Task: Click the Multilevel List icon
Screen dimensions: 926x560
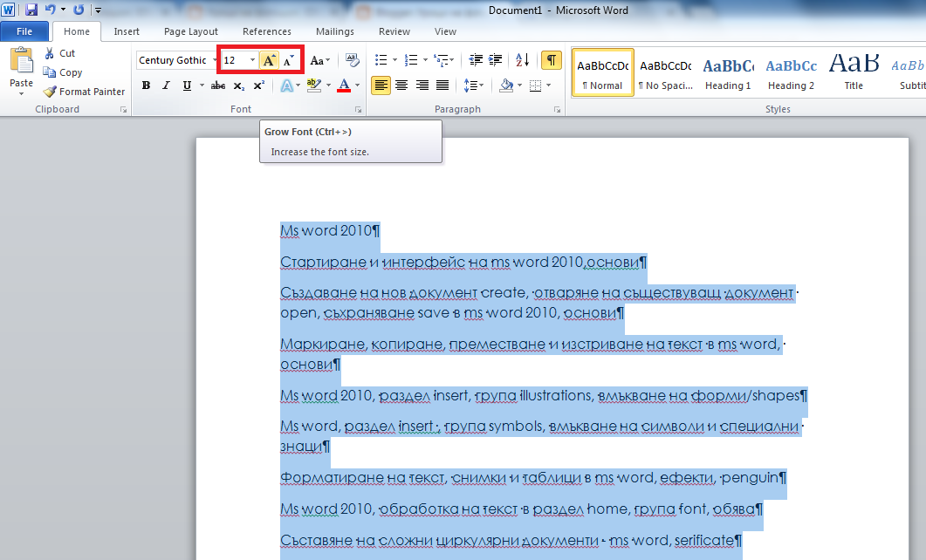Action: click(441, 59)
